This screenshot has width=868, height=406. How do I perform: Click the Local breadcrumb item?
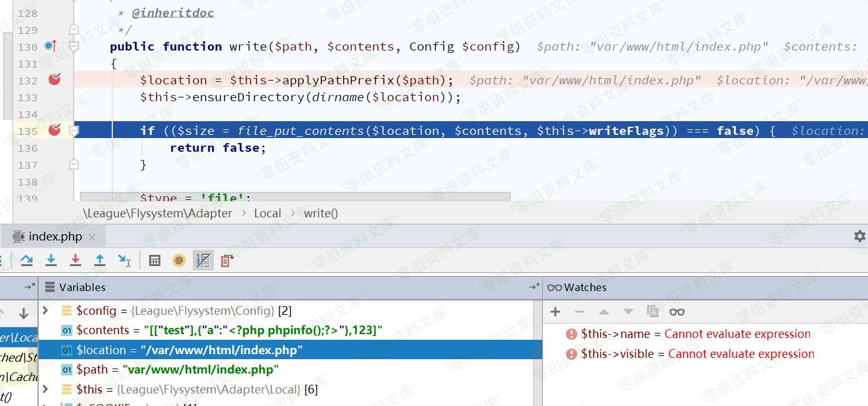[267, 213]
